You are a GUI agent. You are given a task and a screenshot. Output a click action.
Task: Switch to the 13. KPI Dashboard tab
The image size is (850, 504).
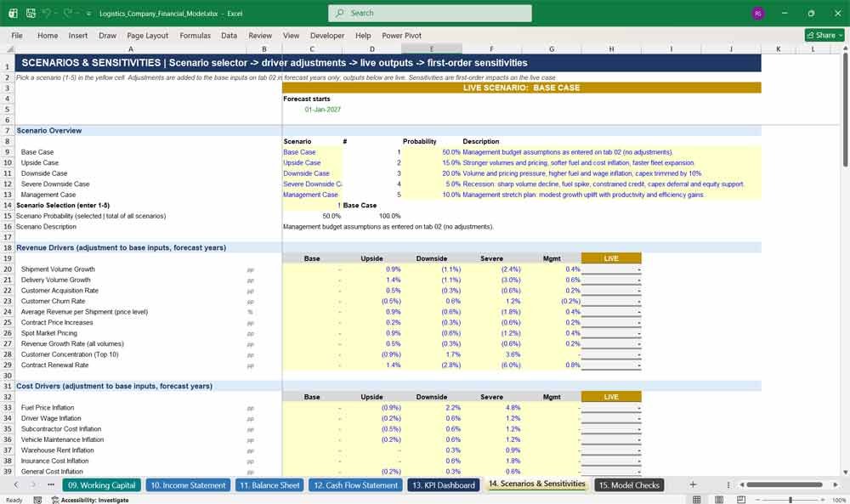pos(444,485)
